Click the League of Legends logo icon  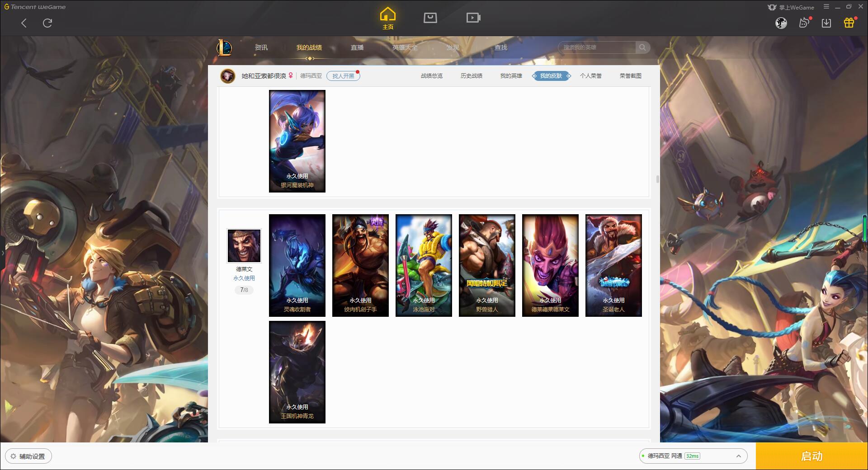tap(224, 47)
